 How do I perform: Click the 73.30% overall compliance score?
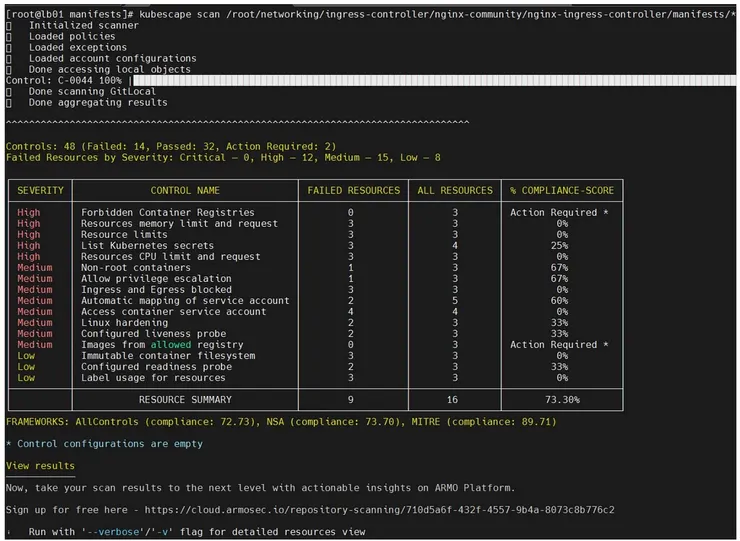(562, 400)
